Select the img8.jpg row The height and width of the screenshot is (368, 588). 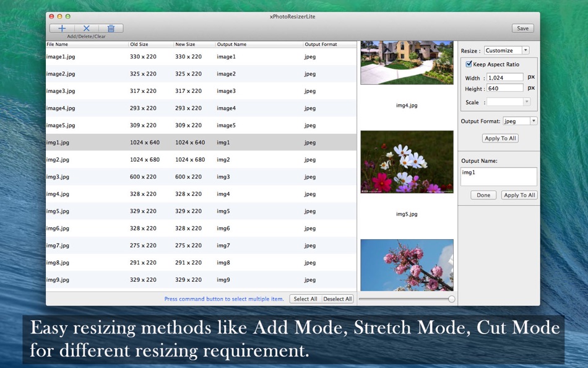click(x=201, y=263)
